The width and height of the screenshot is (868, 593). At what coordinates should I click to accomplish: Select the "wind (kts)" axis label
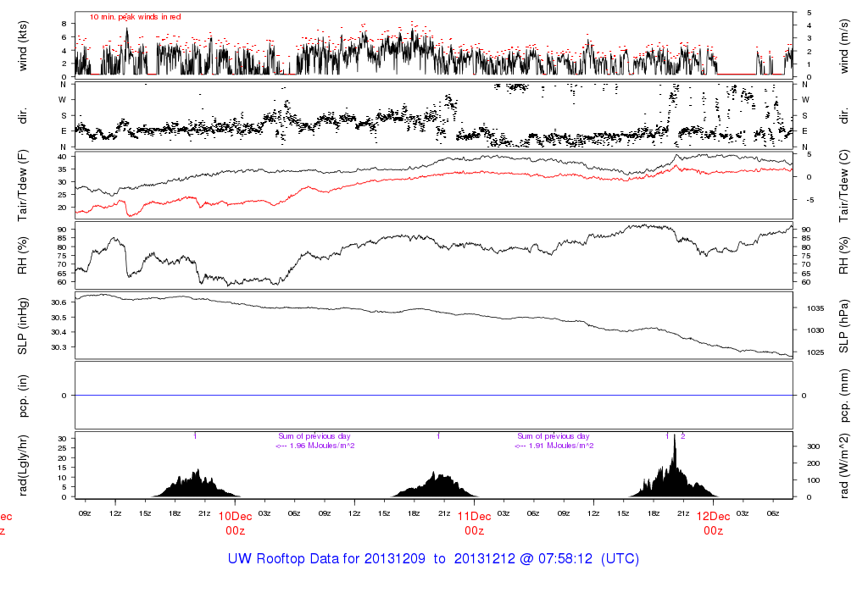[23, 46]
